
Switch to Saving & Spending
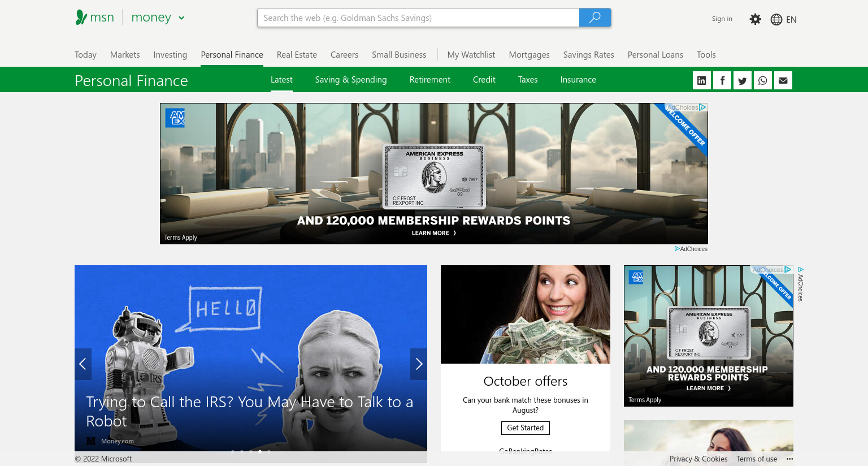coord(351,80)
